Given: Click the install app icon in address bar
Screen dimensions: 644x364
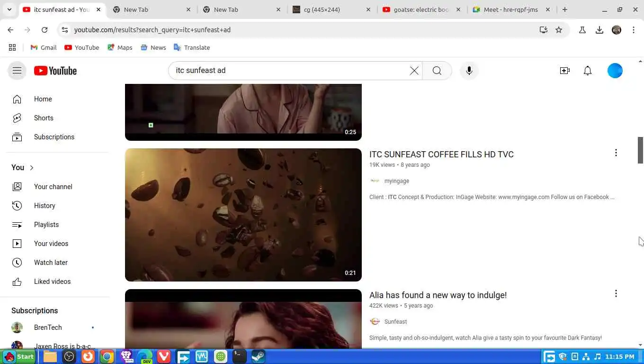Looking at the screenshot, I should click(x=543, y=30).
